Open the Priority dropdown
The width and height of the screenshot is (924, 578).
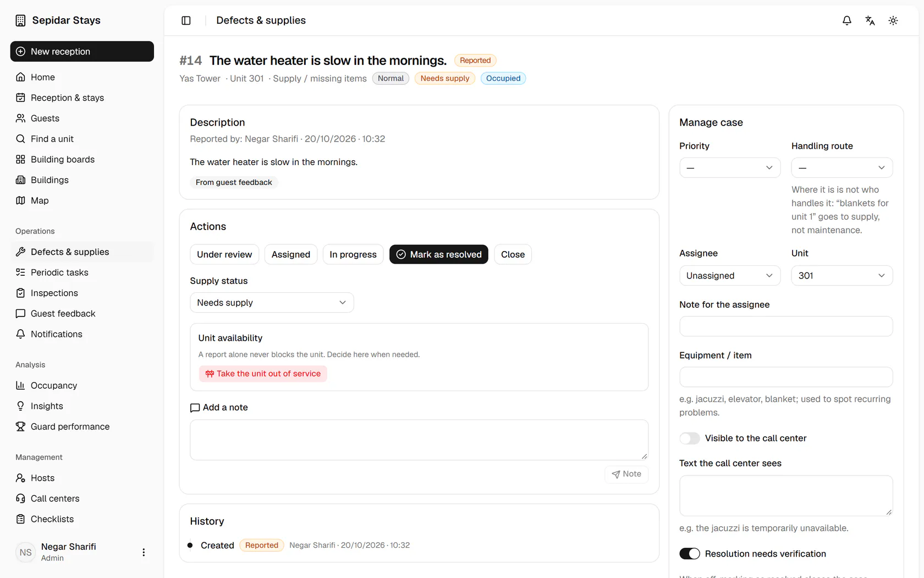(730, 167)
